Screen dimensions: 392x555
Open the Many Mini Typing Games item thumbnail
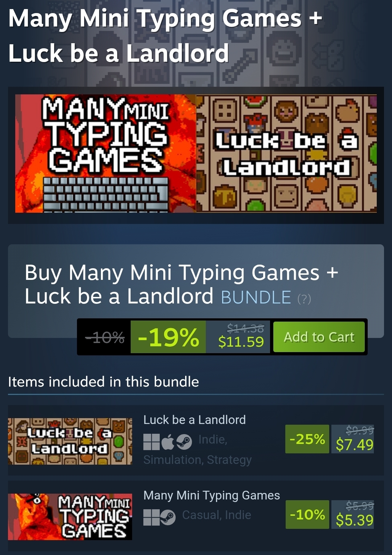coord(70,517)
